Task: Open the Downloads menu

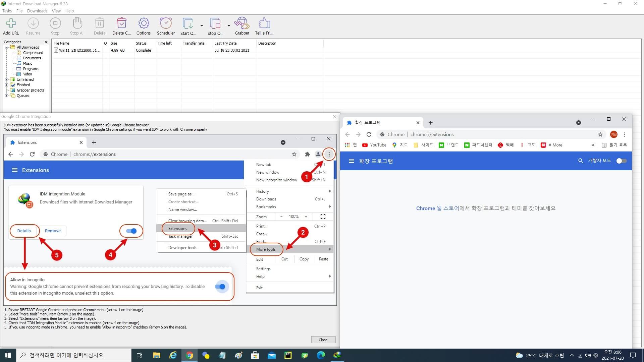Action: 37,11
